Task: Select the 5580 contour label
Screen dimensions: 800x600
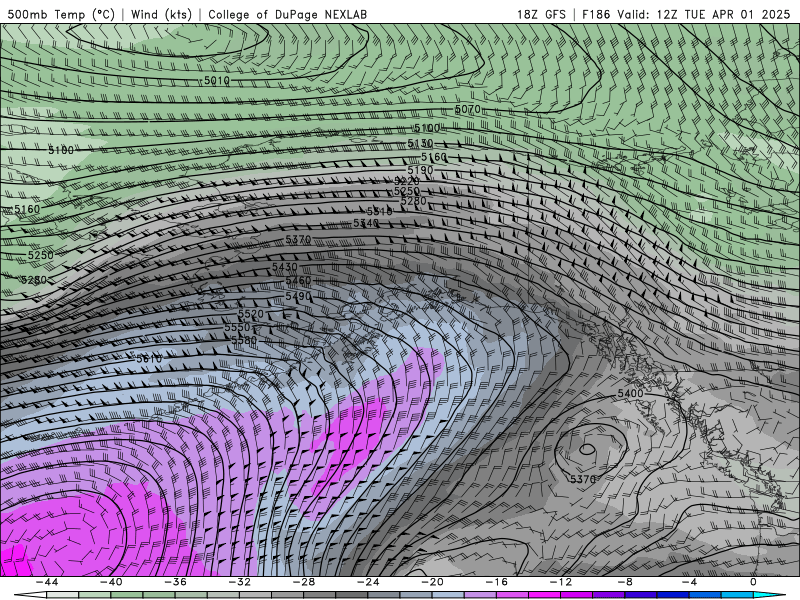Action: pos(244,340)
